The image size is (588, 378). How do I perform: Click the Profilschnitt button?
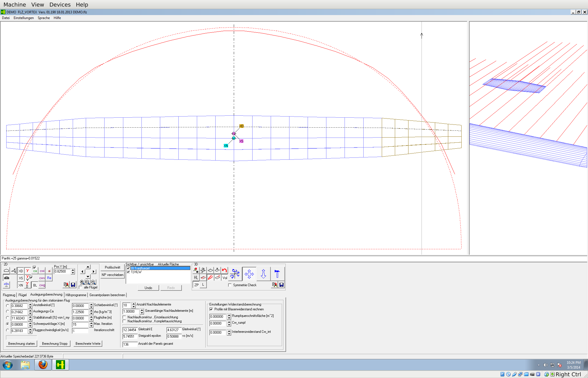(112, 267)
